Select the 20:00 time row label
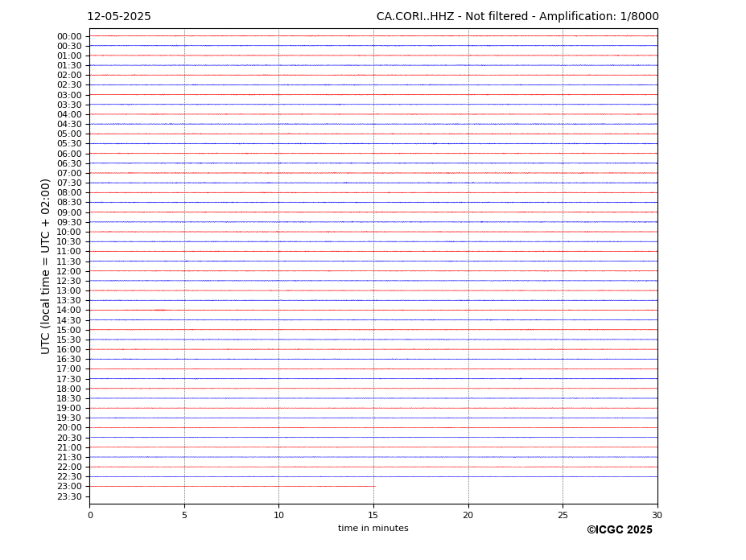The width and height of the screenshot is (746, 560). tap(69, 428)
